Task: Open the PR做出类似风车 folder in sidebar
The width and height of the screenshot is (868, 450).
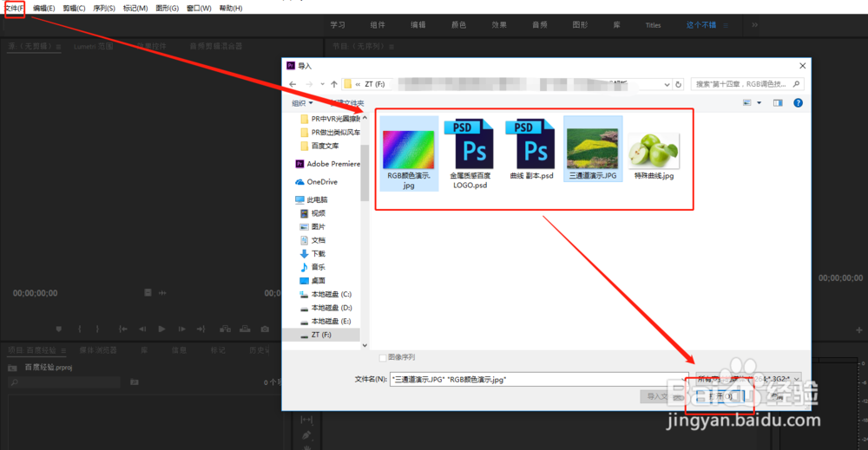Action: click(330, 132)
